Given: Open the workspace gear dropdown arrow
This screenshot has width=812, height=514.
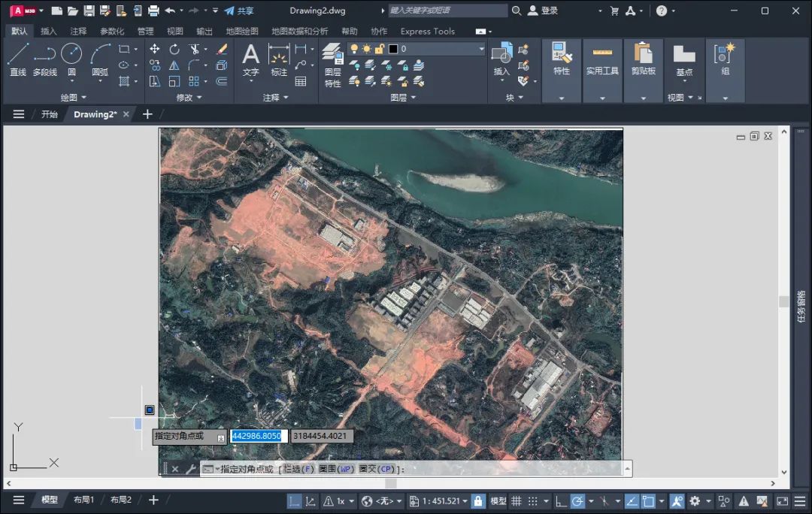Looking at the screenshot, I should click(x=708, y=500).
